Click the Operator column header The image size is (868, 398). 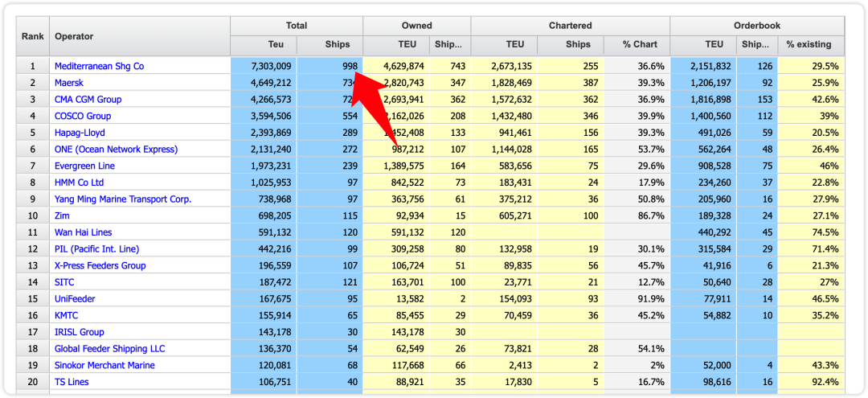click(74, 36)
